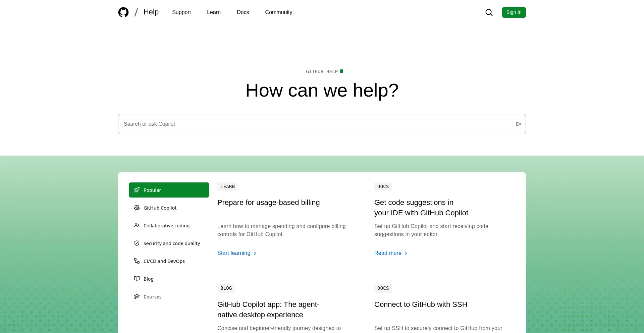
Task: Select the Popular category tab
Action: tap(169, 190)
